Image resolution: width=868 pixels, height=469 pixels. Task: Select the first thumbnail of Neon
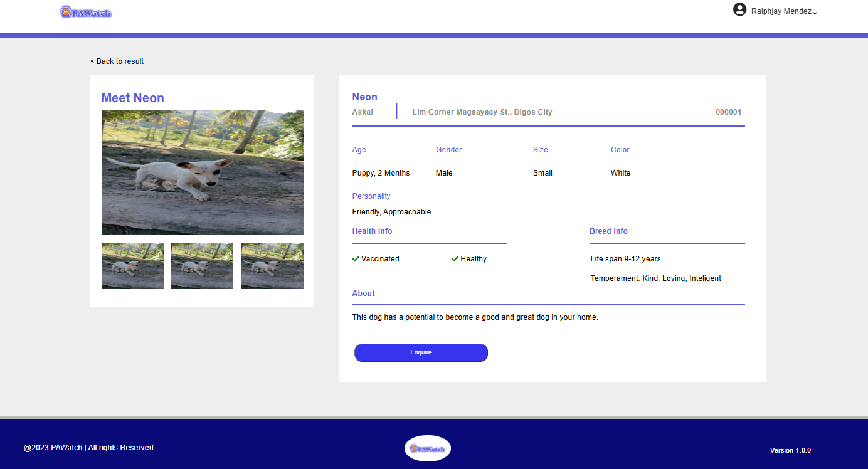pyautogui.click(x=132, y=266)
